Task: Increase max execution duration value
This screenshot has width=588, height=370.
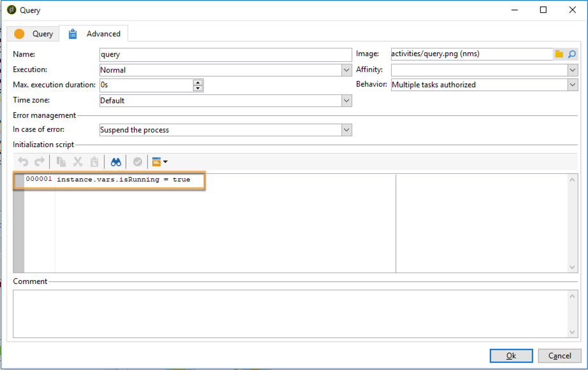Action: pos(197,82)
